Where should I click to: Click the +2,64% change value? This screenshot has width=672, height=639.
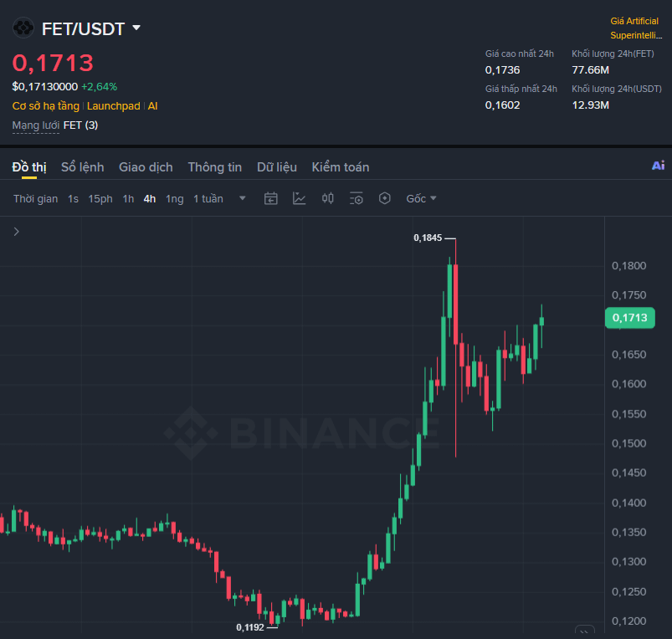(x=99, y=86)
